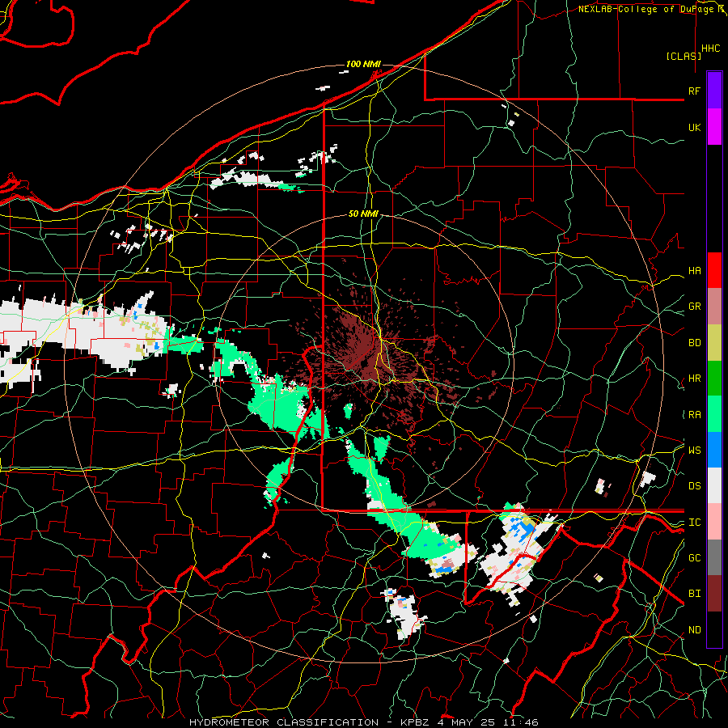Click the HA legend label

pyautogui.click(x=694, y=271)
